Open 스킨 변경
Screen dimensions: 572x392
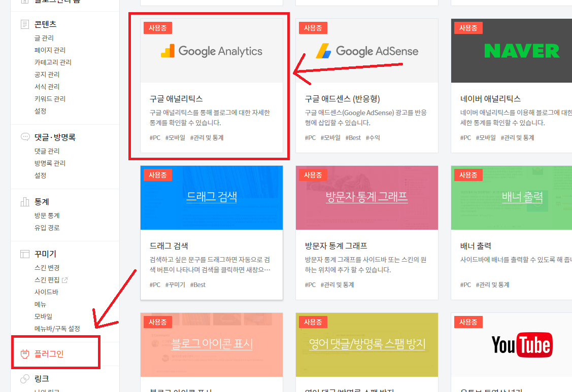tap(47, 268)
